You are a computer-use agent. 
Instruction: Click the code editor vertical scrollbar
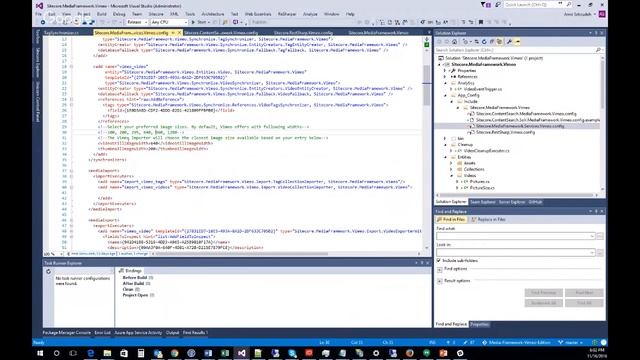(427, 85)
